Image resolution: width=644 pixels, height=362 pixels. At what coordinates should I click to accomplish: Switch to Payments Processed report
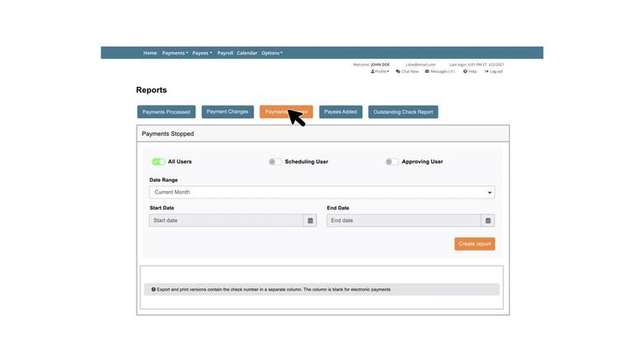[166, 111]
